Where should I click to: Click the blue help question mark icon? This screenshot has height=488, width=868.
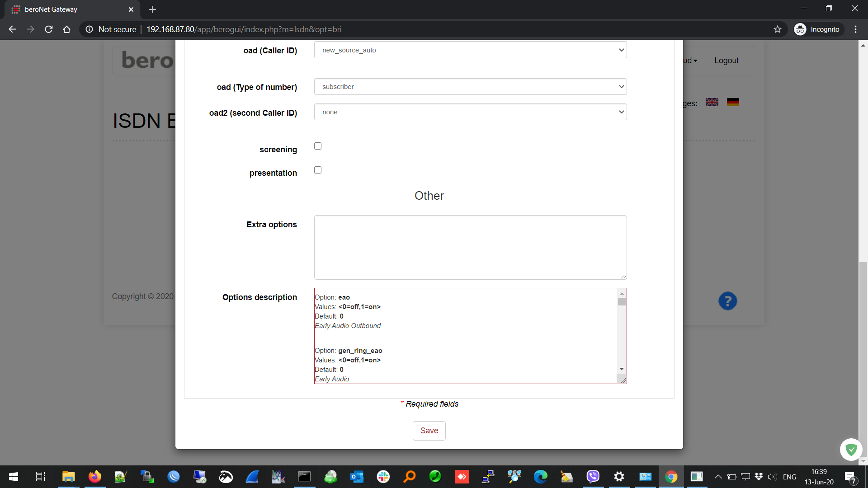pos(727,301)
